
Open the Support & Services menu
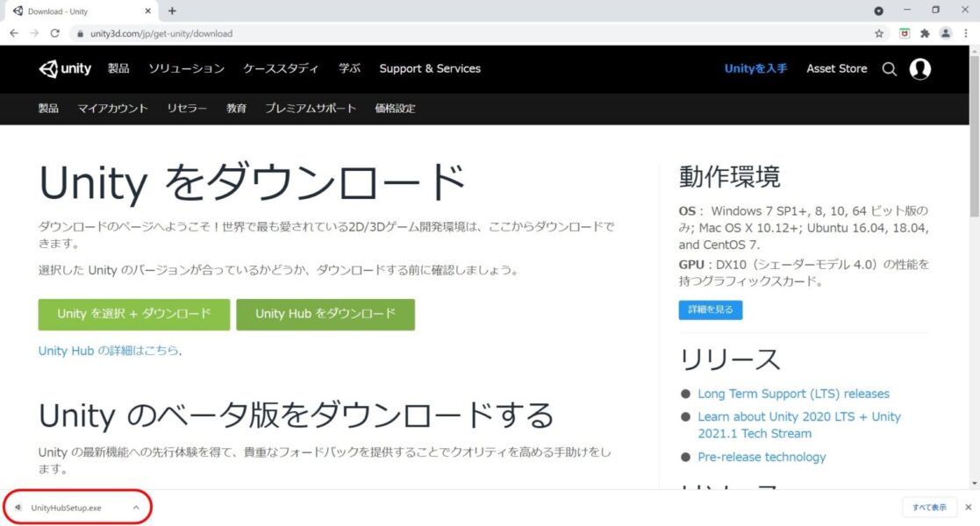(x=430, y=68)
